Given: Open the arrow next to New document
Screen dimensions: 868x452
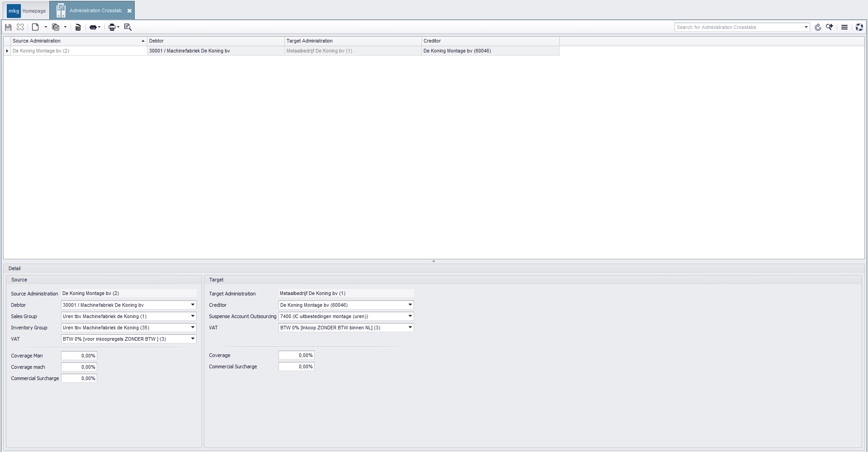Looking at the screenshot, I should pyautogui.click(x=46, y=27).
